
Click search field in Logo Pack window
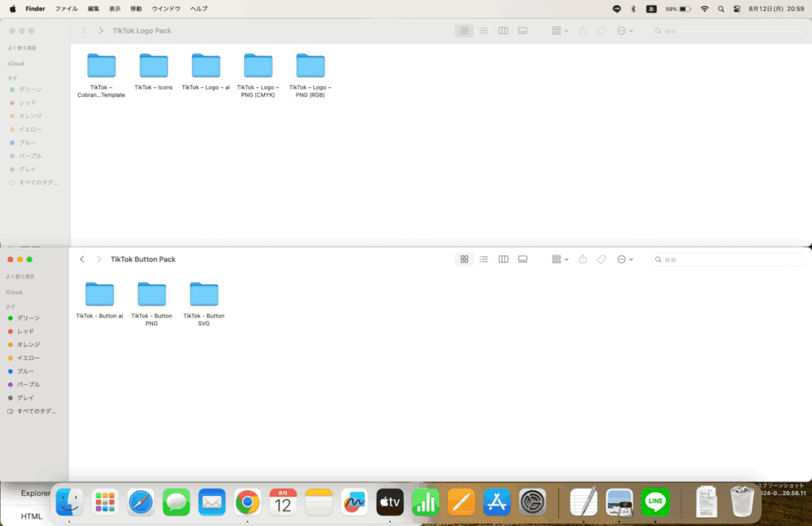click(729, 31)
